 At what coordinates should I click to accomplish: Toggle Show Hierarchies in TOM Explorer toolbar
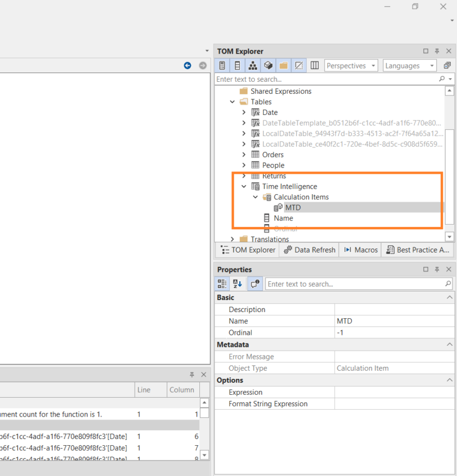coord(252,66)
